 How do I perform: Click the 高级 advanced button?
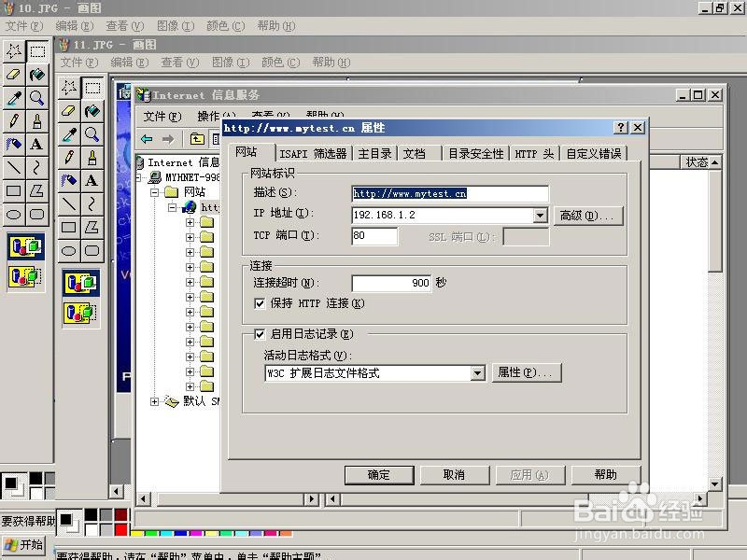point(588,215)
